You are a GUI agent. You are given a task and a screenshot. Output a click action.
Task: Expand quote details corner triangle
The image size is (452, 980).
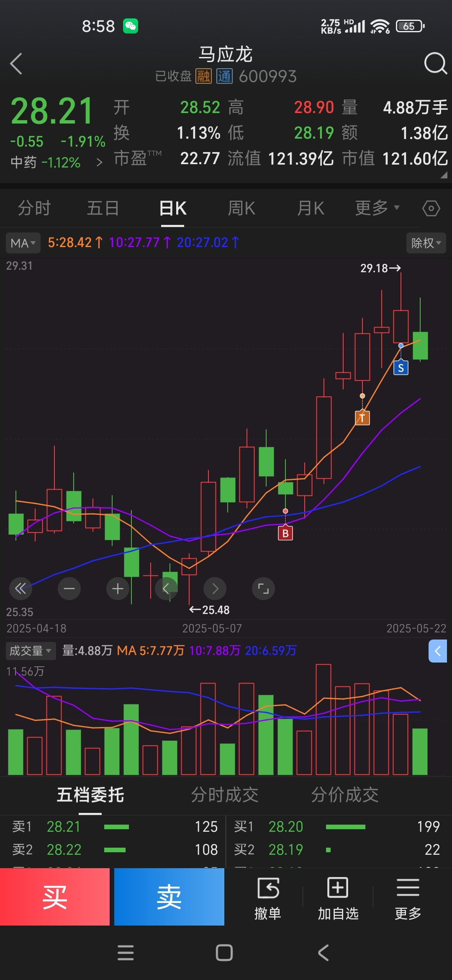(444, 175)
